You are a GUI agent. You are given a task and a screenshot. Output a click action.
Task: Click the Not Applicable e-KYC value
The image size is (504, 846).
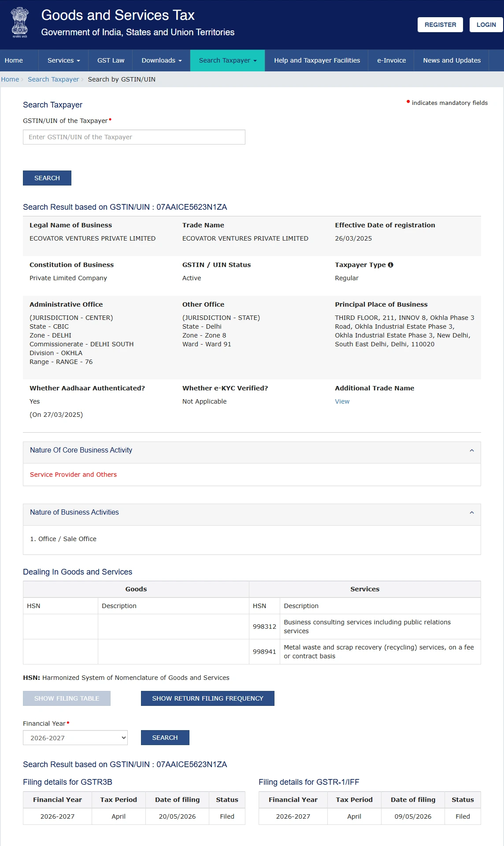[x=204, y=401]
